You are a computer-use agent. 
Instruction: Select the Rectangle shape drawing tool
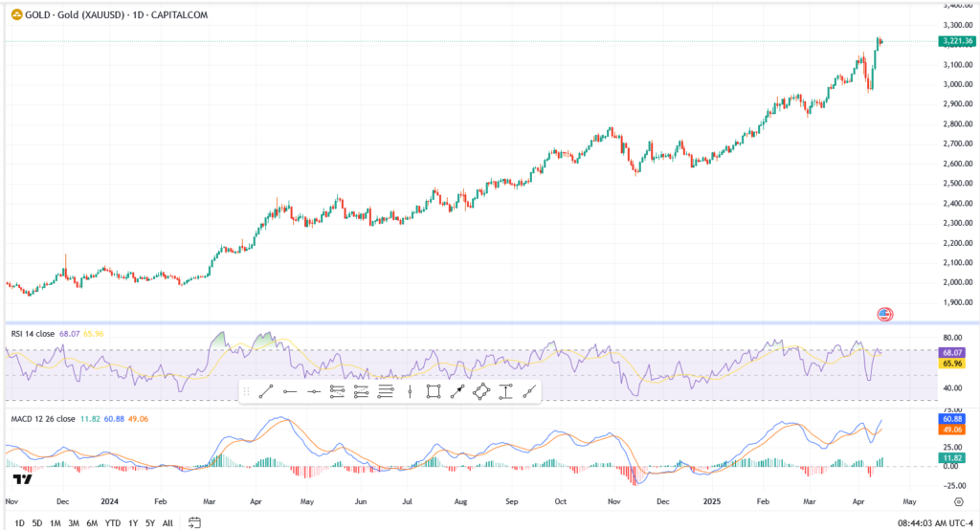pyautogui.click(x=433, y=391)
